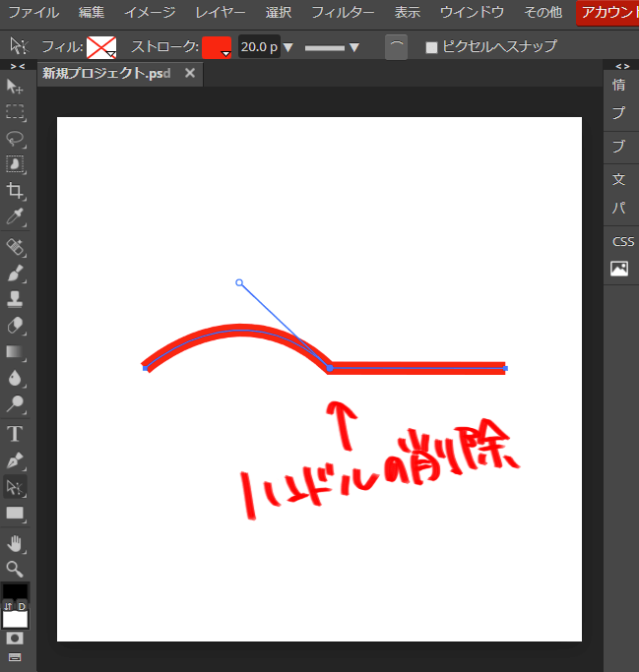Open the 編集 menu
Viewport: 639px width, 672px height.
[x=92, y=13]
